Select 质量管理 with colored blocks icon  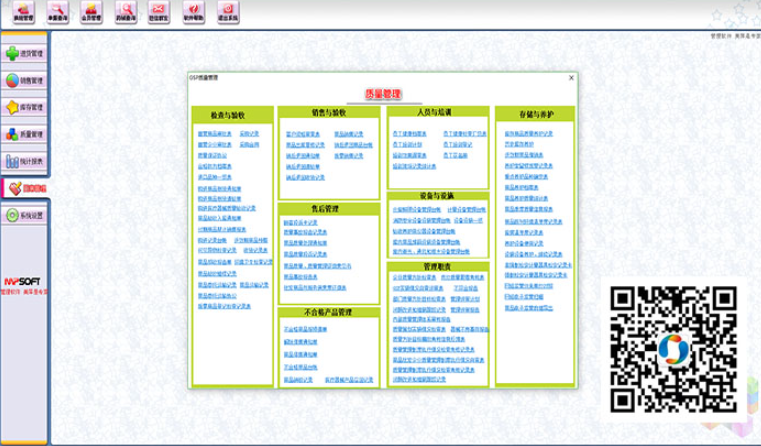click(x=24, y=134)
